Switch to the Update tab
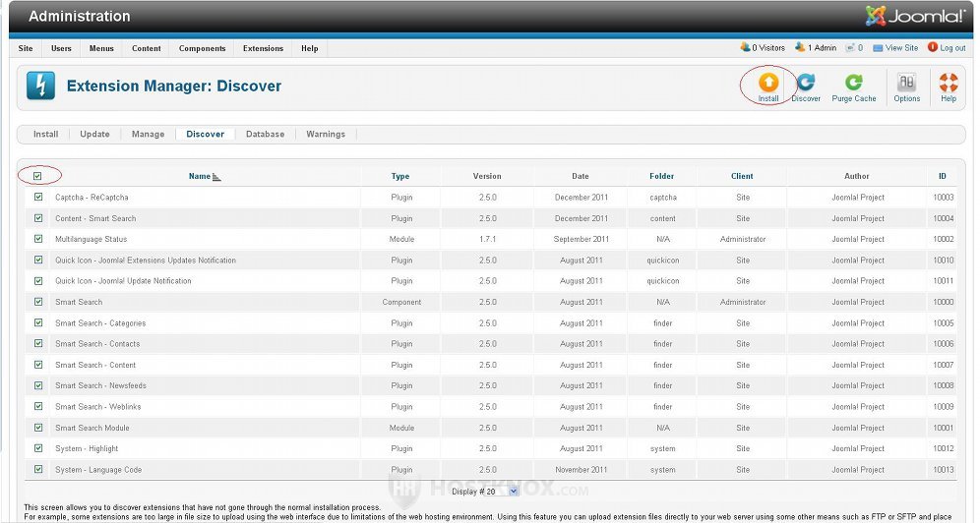 [95, 134]
